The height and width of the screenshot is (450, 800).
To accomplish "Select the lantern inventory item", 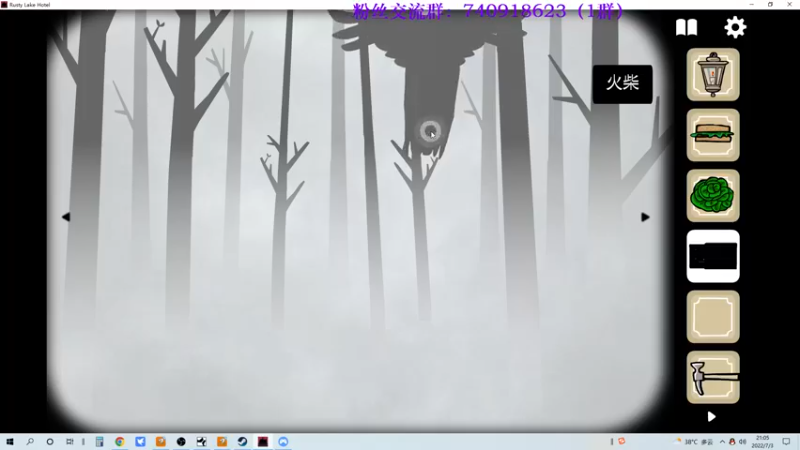I will (713, 74).
